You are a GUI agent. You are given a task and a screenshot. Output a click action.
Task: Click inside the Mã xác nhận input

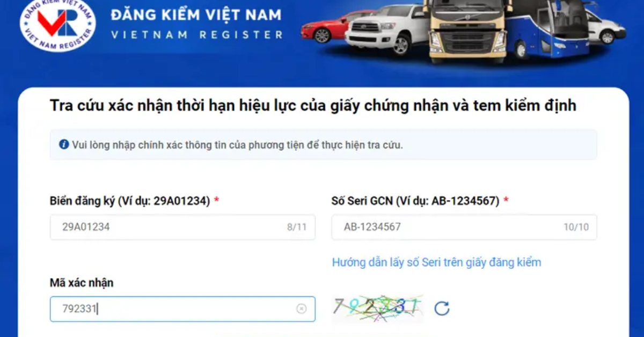(182, 309)
